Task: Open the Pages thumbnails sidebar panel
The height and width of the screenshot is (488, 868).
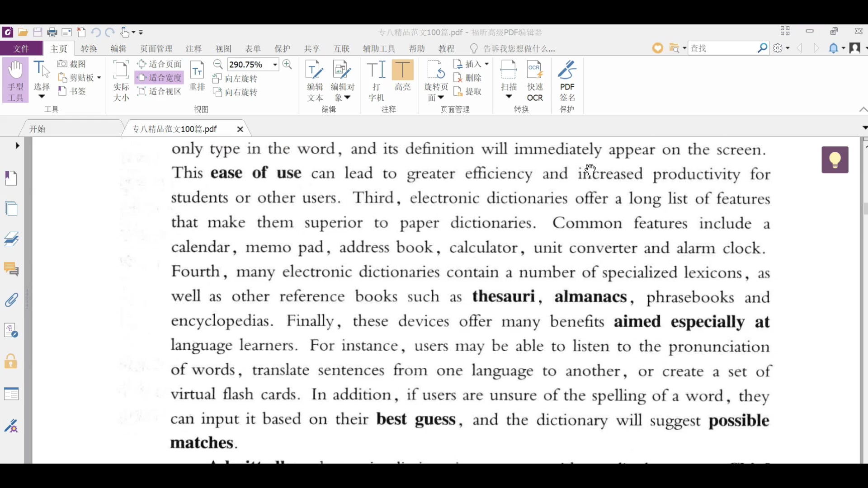Action: pos(11,209)
